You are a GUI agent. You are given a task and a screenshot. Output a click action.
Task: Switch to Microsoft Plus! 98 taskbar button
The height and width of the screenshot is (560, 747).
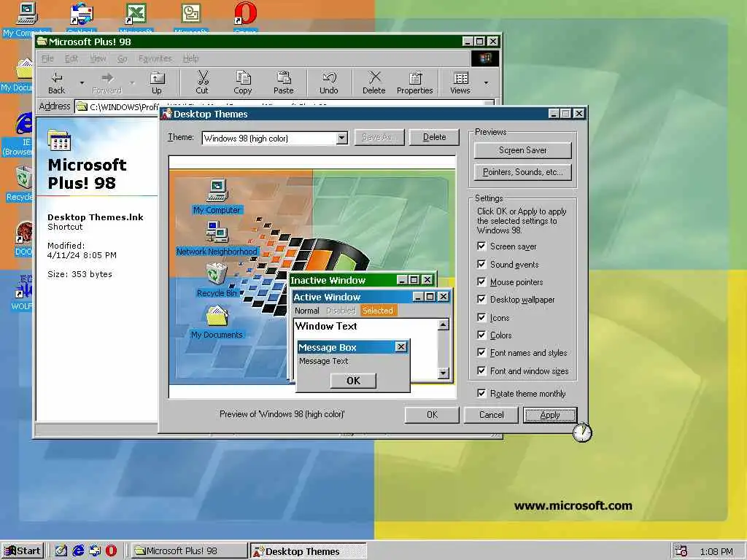(x=189, y=551)
